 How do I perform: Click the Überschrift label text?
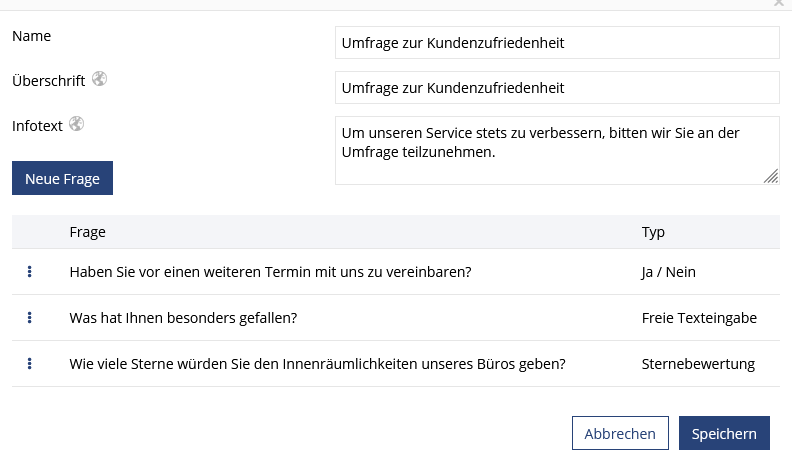pos(48,81)
